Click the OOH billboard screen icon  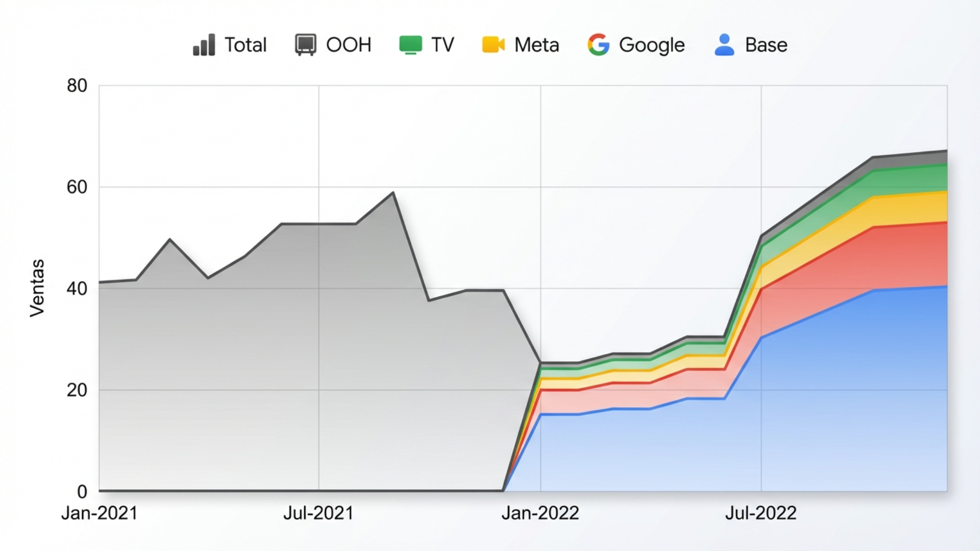click(x=305, y=45)
